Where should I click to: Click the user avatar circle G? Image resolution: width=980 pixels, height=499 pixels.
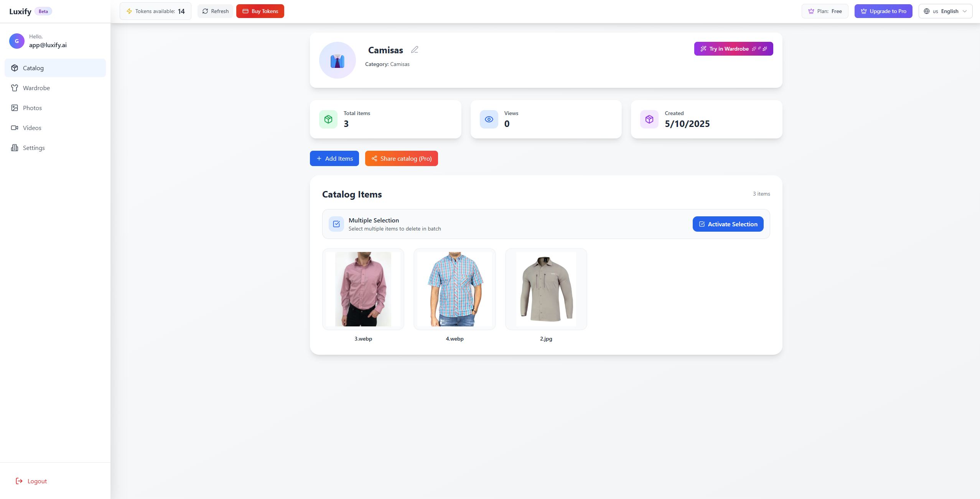coord(17,41)
